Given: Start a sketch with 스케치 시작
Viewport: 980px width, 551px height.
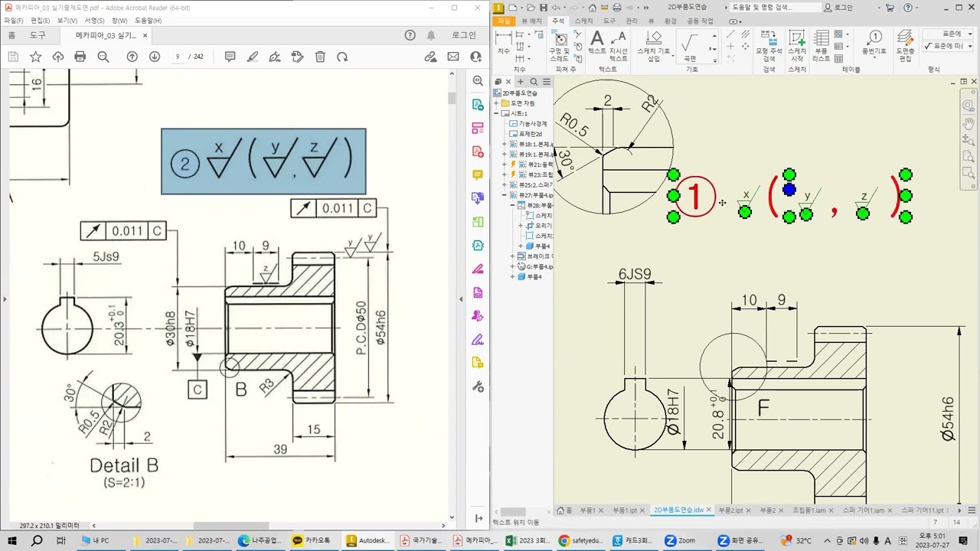Looking at the screenshot, I should click(797, 46).
